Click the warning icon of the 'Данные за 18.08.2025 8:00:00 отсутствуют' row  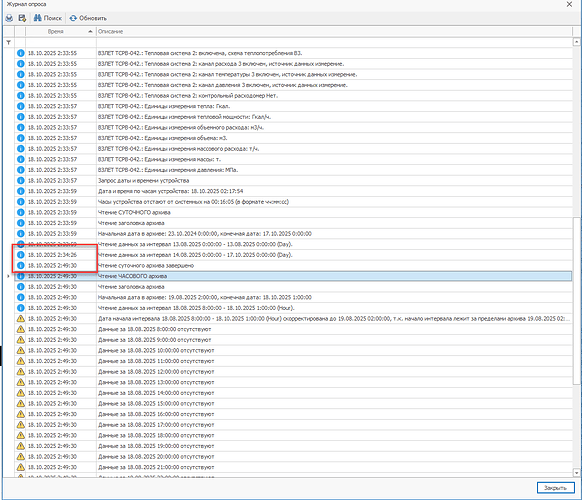point(21,329)
